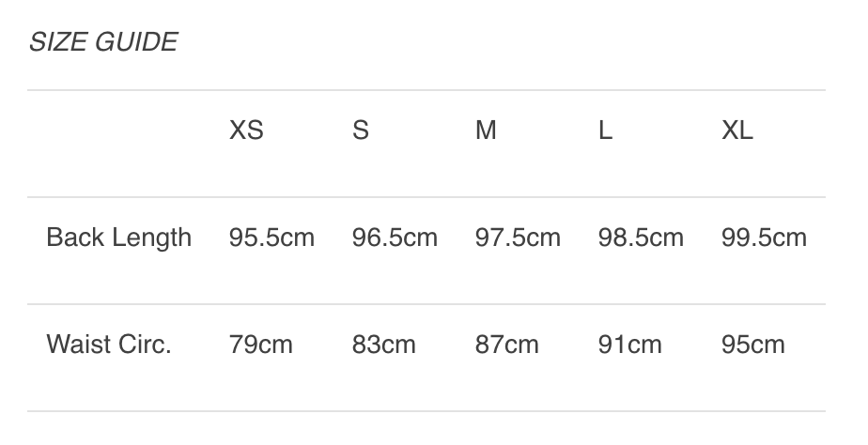Image resolution: width=868 pixels, height=445 pixels.
Task: Click the 96.5cm back length value
Action: [395, 238]
